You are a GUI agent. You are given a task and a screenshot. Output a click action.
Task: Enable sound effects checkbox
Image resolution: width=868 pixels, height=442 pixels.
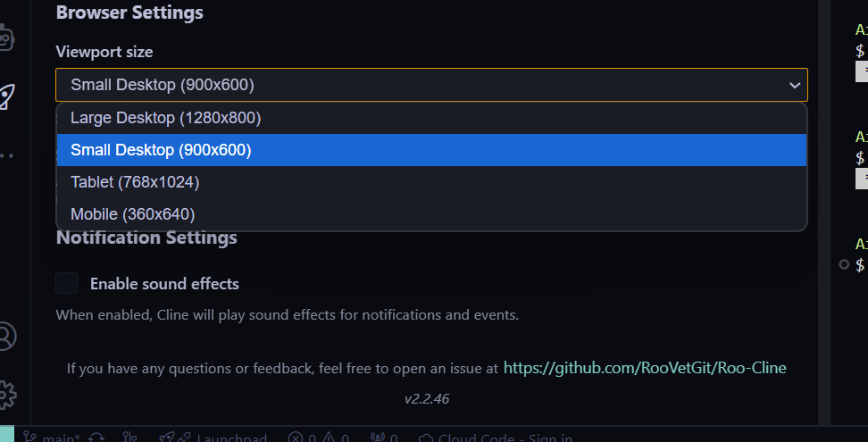pos(67,284)
